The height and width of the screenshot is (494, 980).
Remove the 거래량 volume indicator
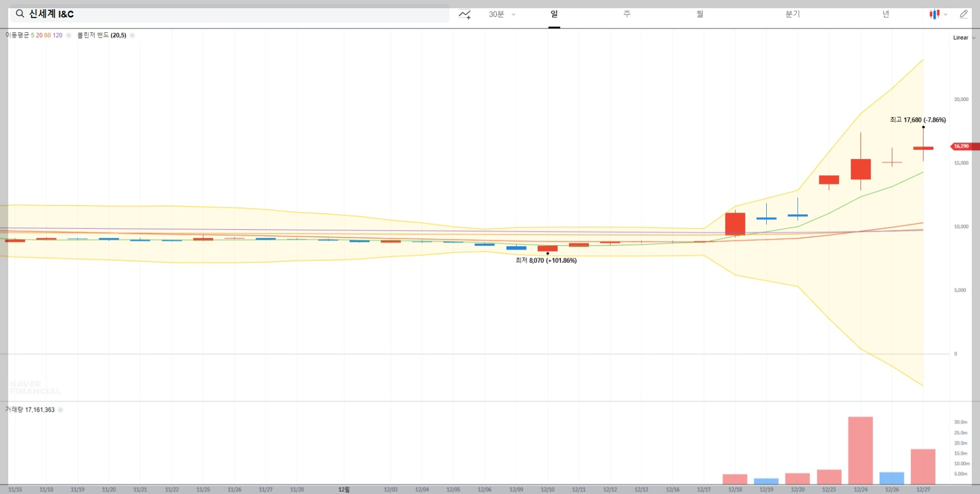(x=61, y=410)
